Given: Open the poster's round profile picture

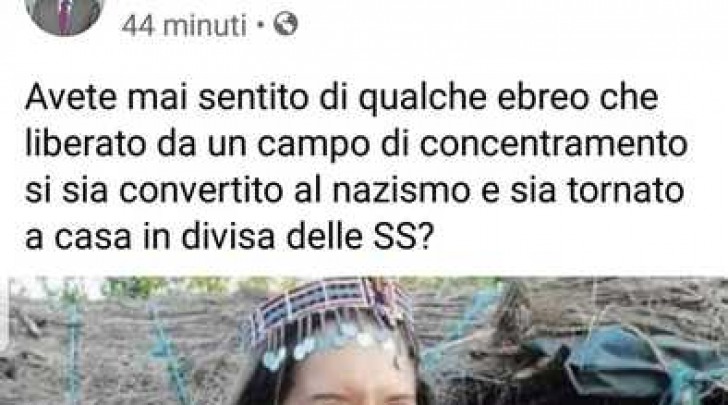Looking at the screenshot, I should pos(64,14).
